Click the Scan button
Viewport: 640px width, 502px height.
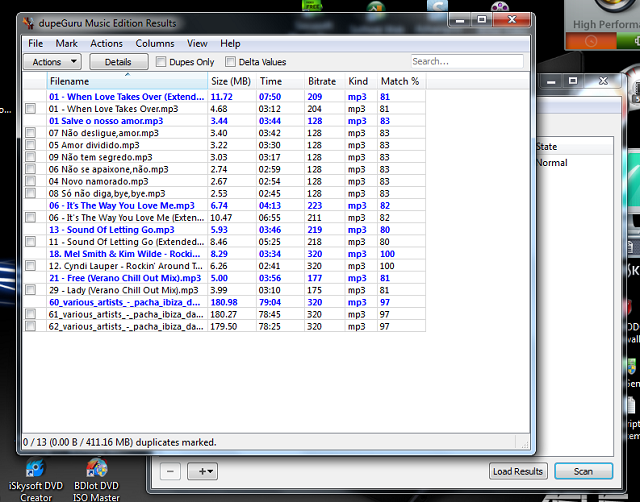point(584,471)
